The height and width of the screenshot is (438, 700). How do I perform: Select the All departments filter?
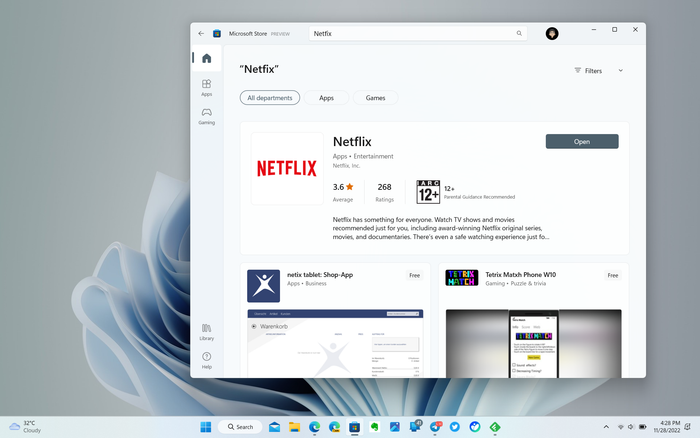(x=270, y=98)
